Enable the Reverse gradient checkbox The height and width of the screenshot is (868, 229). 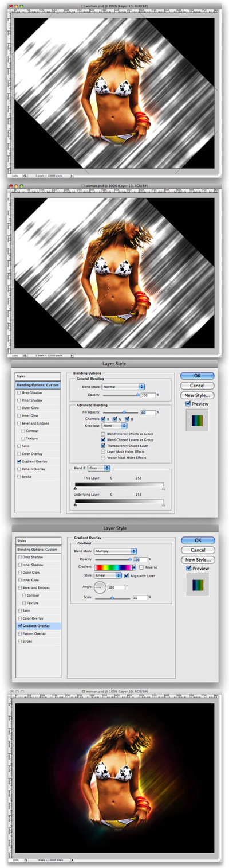141,567
